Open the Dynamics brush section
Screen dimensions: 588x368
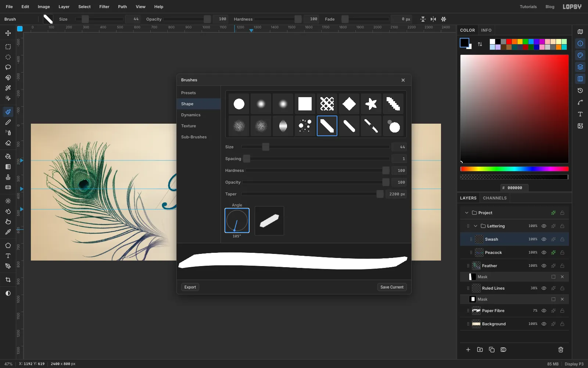click(x=198, y=115)
